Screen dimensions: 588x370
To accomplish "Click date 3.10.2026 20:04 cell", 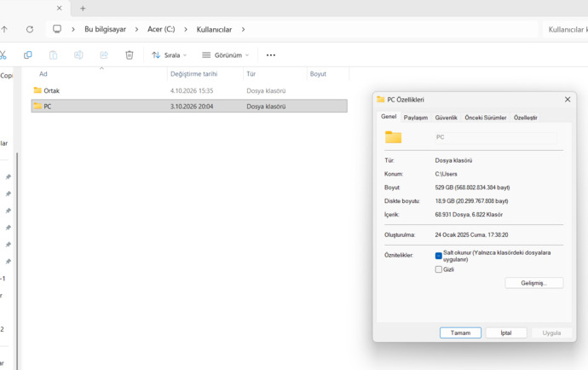I will [x=192, y=107].
